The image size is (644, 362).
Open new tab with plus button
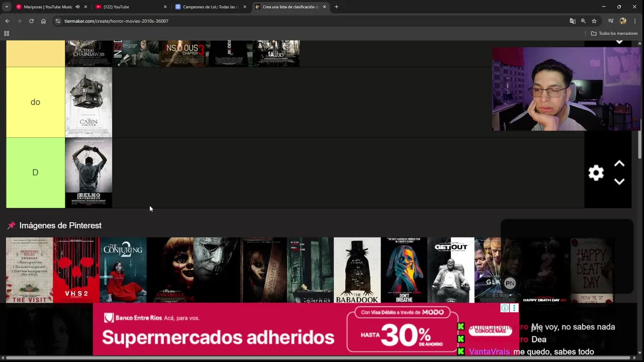click(x=336, y=7)
